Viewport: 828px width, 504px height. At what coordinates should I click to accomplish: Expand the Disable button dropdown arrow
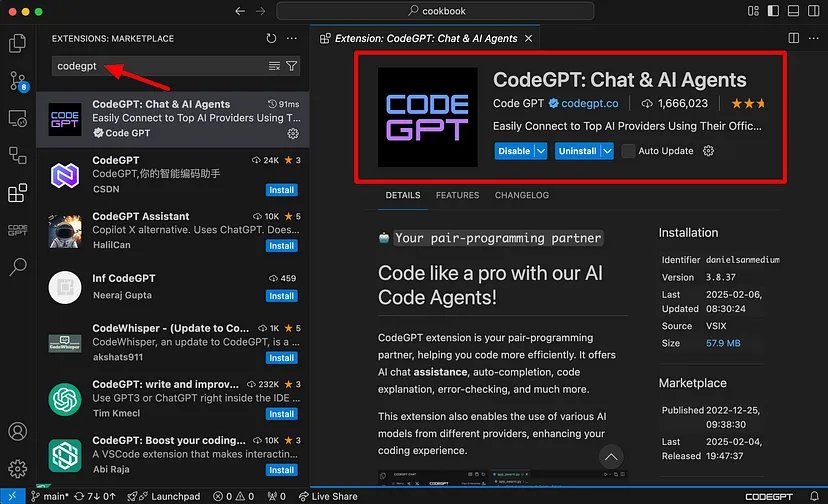pyautogui.click(x=541, y=151)
